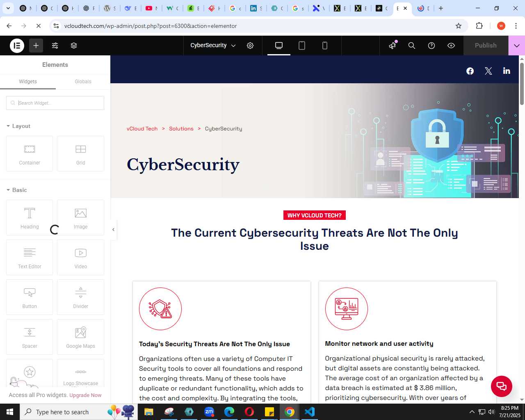Select the Text Editor widget
The height and width of the screenshot is (420, 525).
click(30, 257)
